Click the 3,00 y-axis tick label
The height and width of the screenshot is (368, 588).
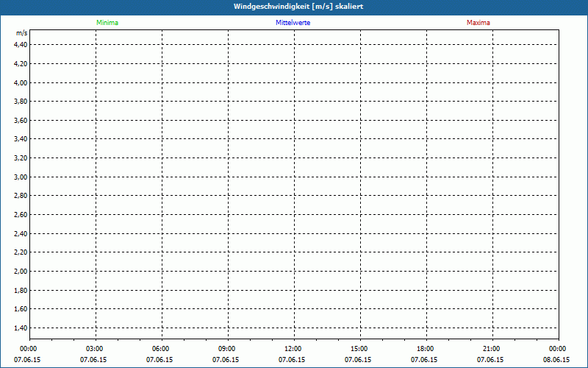pos(21,177)
